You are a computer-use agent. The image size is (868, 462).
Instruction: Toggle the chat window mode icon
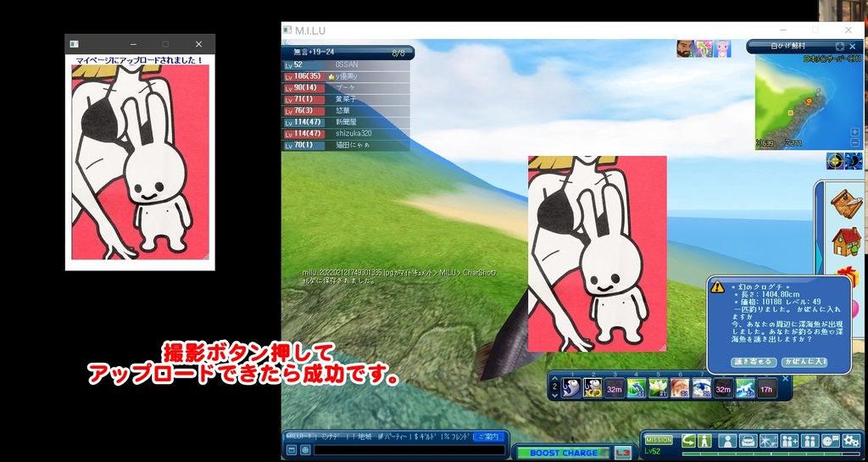point(291,450)
